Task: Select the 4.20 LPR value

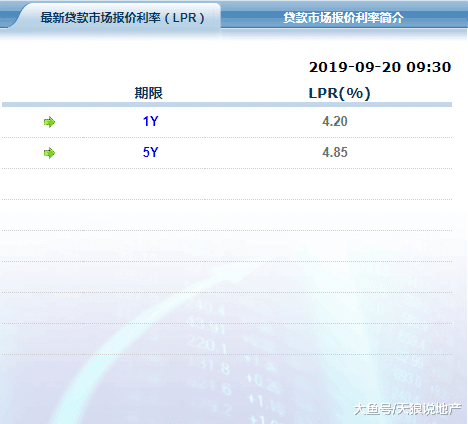Action: pos(335,121)
